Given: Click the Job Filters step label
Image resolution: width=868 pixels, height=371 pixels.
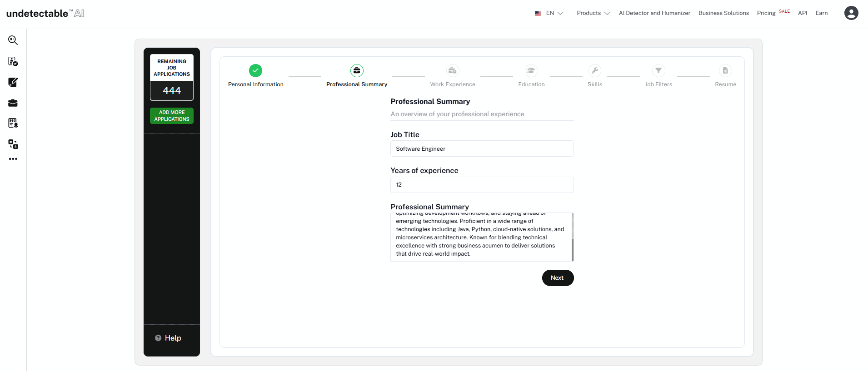Looking at the screenshot, I should tap(658, 84).
